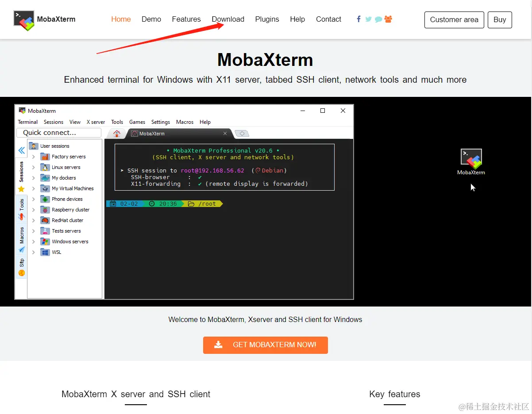Select the User sessions tree item

click(x=55, y=146)
